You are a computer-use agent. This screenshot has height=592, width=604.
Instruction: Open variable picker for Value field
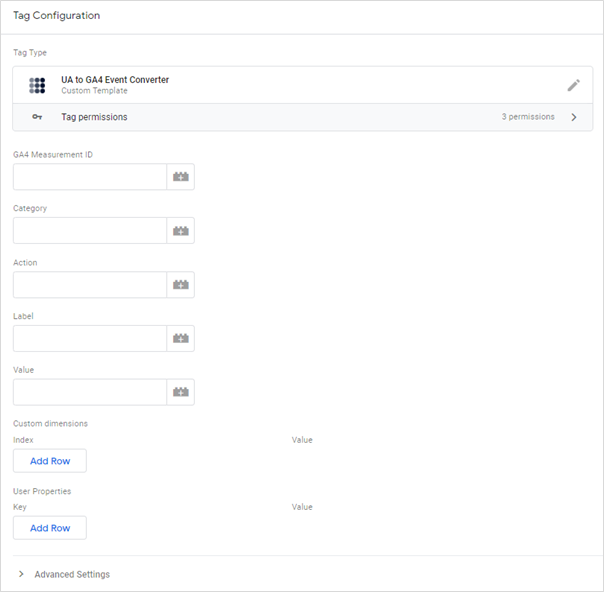pos(181,392)
